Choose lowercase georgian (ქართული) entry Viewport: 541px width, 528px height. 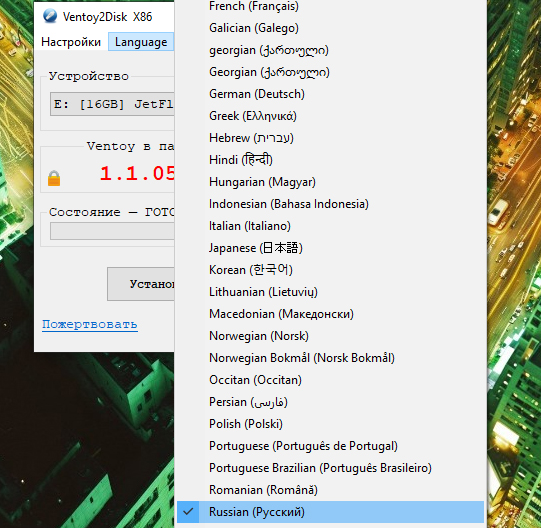click(x=330, y=50)
